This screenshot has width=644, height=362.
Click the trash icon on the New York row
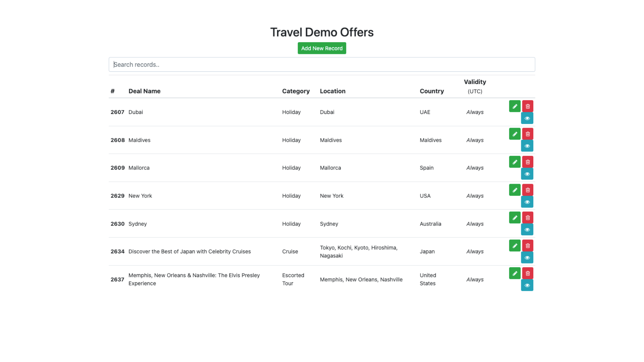pos(528,190)
